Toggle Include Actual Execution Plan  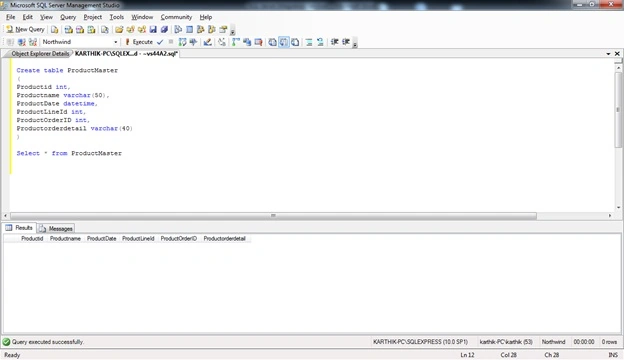[x=236, y=42]
